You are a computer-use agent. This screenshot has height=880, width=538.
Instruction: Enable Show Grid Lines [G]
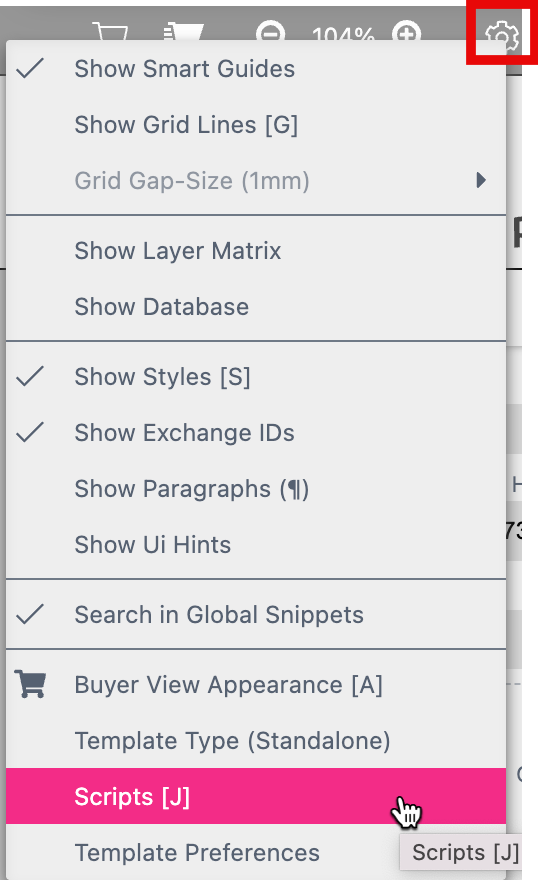point(256,125)
